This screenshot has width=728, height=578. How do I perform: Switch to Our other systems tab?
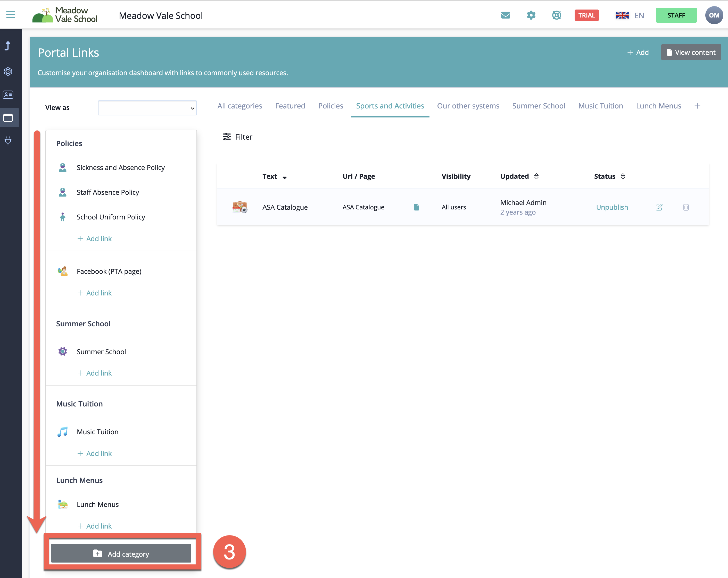[x=468, y=106]
